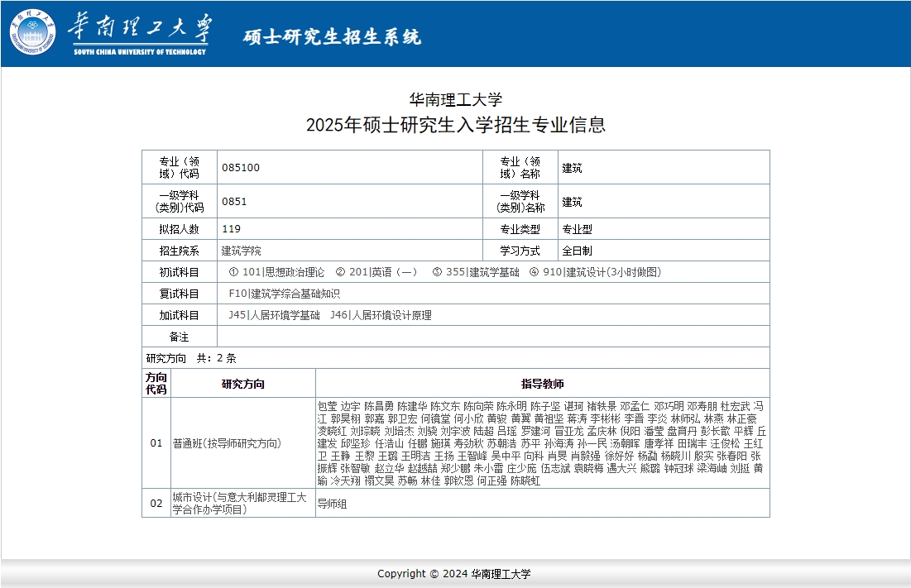The image size is (911, 588).
Task: Click the 硕士研究生招生系统 header title
Action: click(332, 37)
